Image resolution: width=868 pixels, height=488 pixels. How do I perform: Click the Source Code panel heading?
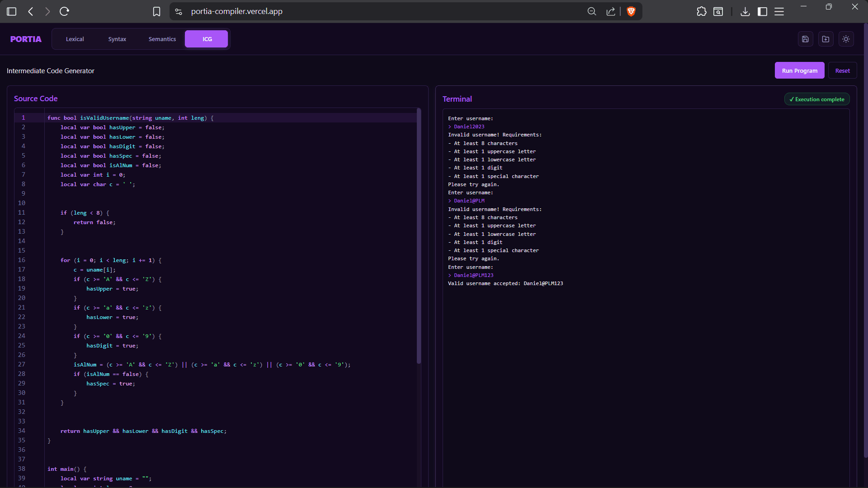(x=36, y=99)
